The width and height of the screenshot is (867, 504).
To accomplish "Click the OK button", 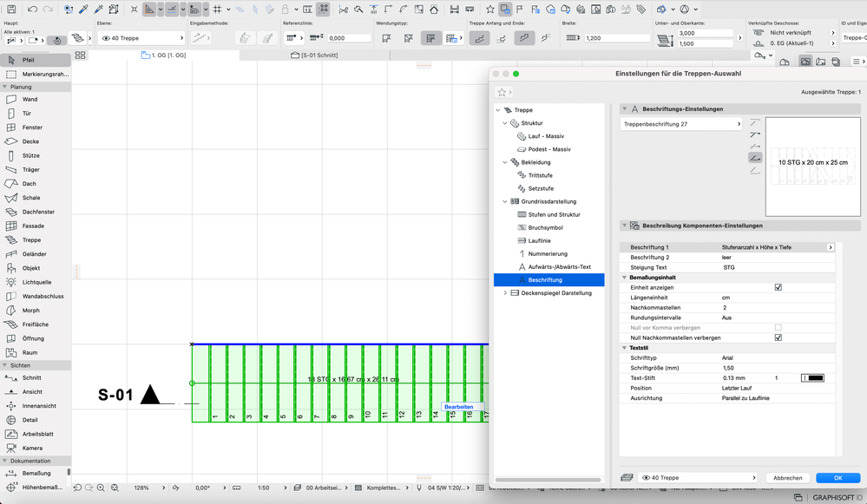I will click(837, 478).
